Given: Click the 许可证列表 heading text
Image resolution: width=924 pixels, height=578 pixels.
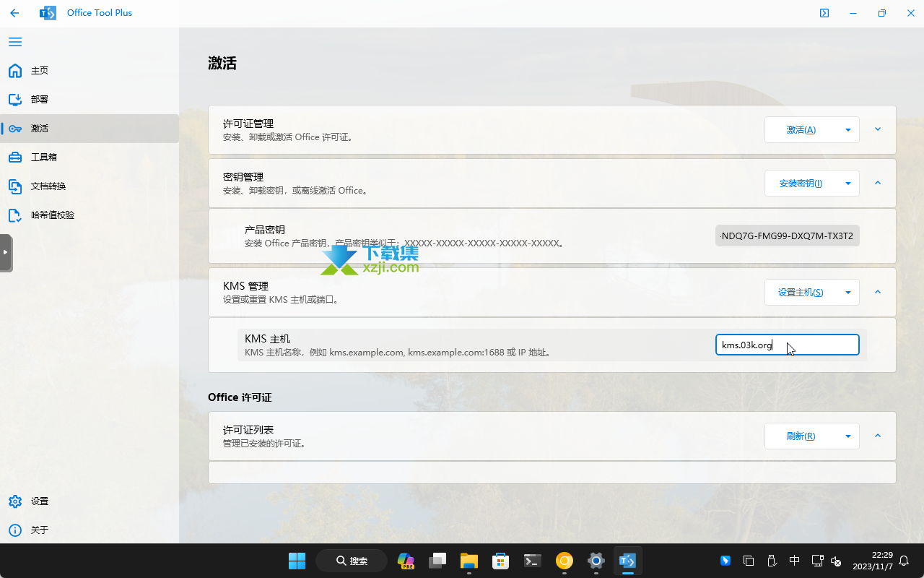Looking at the screenshot, I should [248, 430].
